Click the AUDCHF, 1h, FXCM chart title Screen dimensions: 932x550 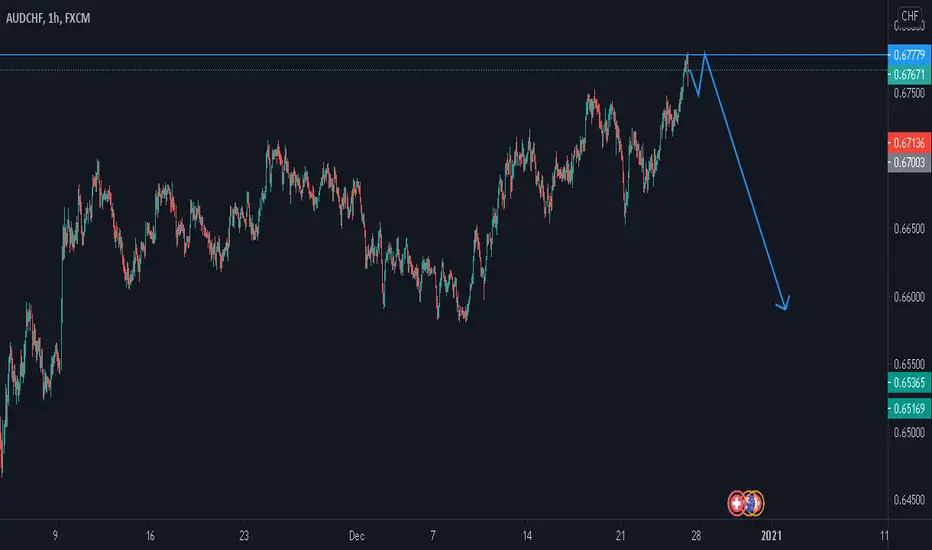(48, 18)
